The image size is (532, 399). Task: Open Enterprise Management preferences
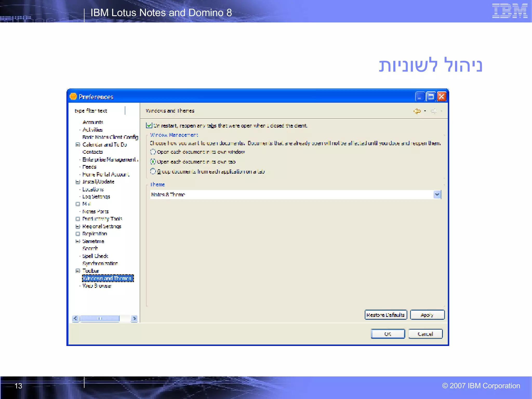pos(110,159)
